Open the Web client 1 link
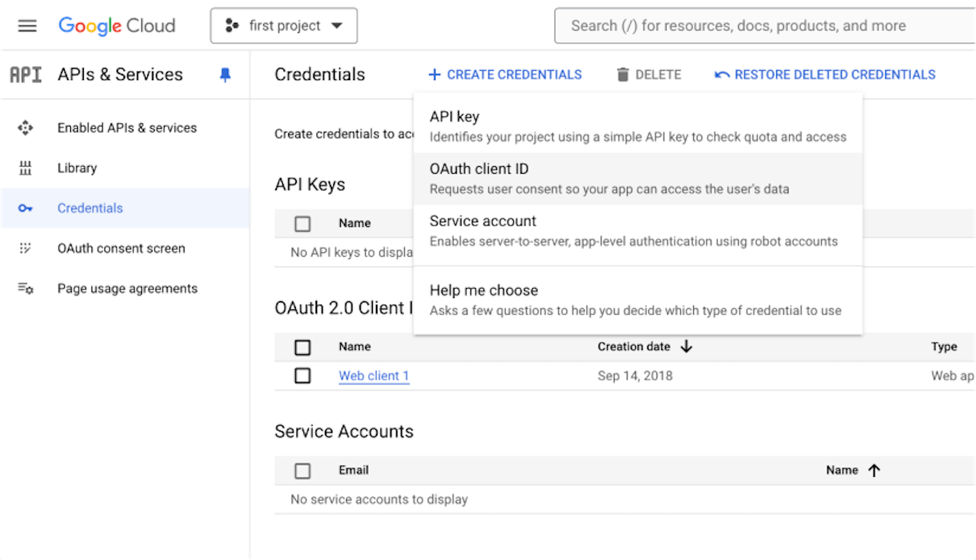 pos(374,376)
